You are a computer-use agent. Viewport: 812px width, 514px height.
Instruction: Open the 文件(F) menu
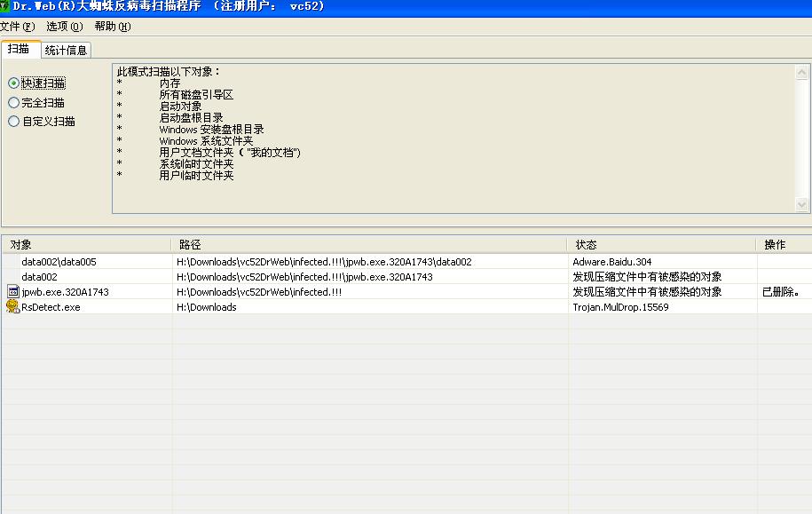coord(17,27)
